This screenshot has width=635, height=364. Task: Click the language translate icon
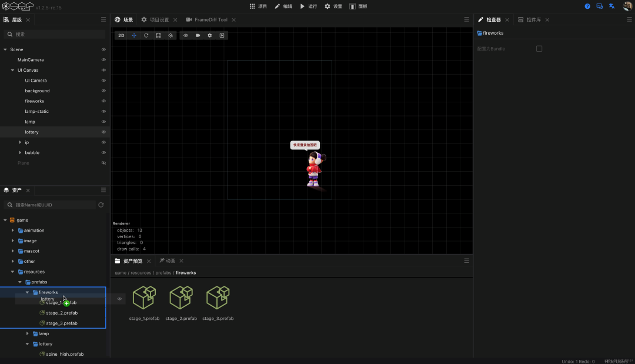[x=612, y=6]
